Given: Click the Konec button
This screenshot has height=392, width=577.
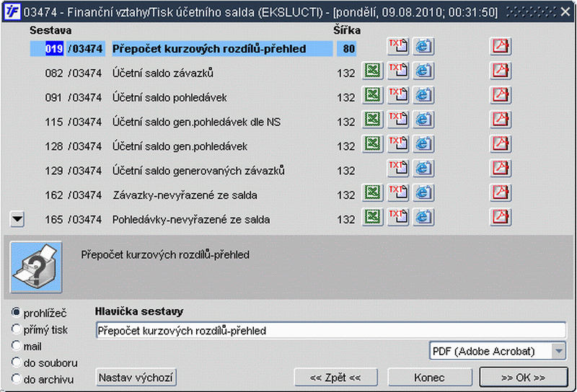Looking at the screenshot, I should pos(429,378).
